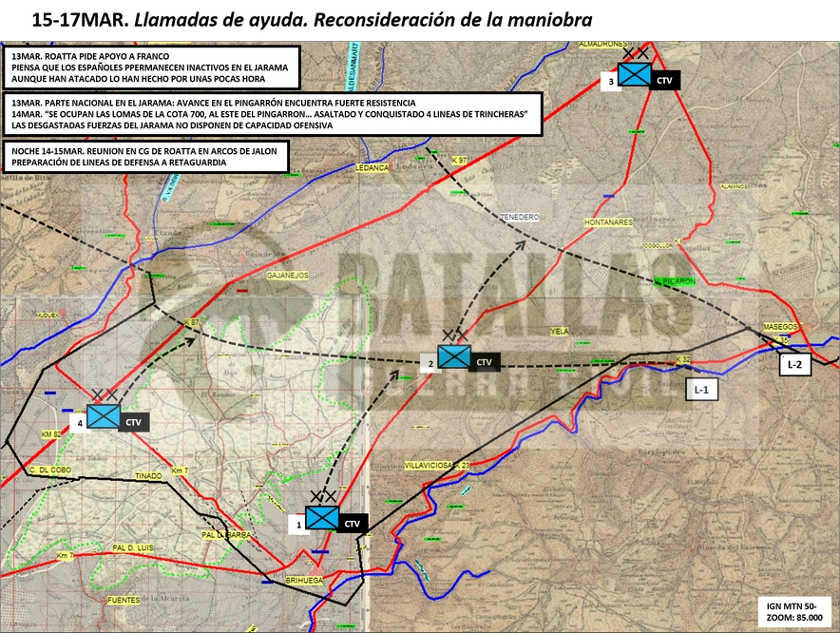
Task: Click the CTV division 2 unit symbol
Action: (x=454, y=356)
